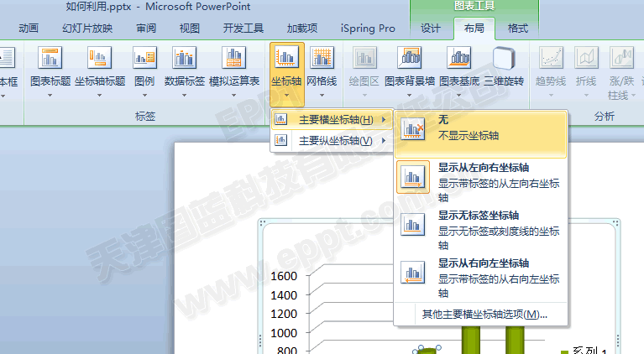
Task: Click the chart's top-left corner handle
Action: pos(262,223)
